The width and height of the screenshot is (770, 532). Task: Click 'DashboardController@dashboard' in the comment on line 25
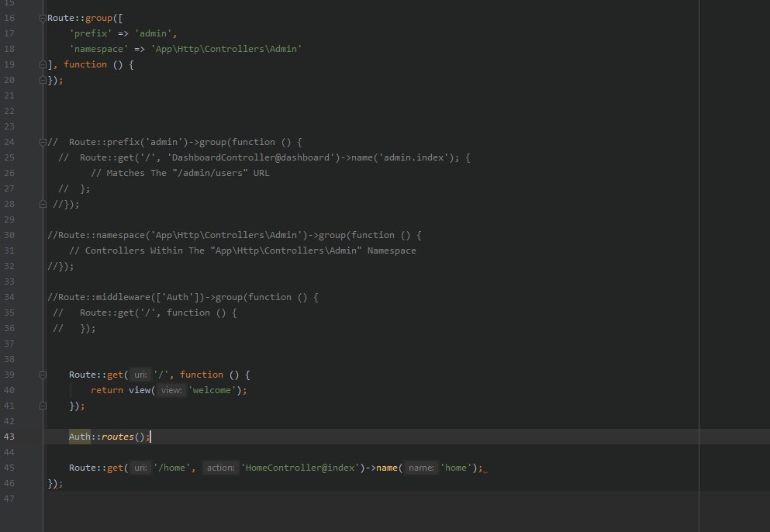(x=250, y=157)
